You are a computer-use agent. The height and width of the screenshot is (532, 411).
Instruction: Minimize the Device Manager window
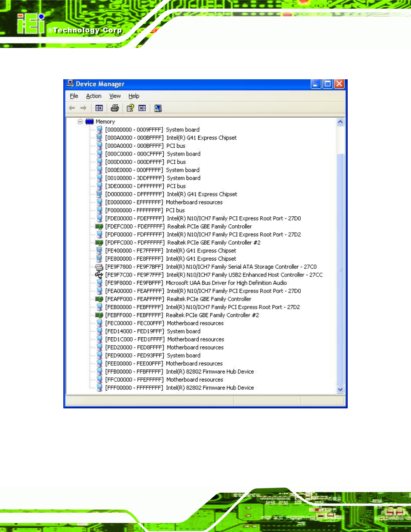[x=316, y=84]
